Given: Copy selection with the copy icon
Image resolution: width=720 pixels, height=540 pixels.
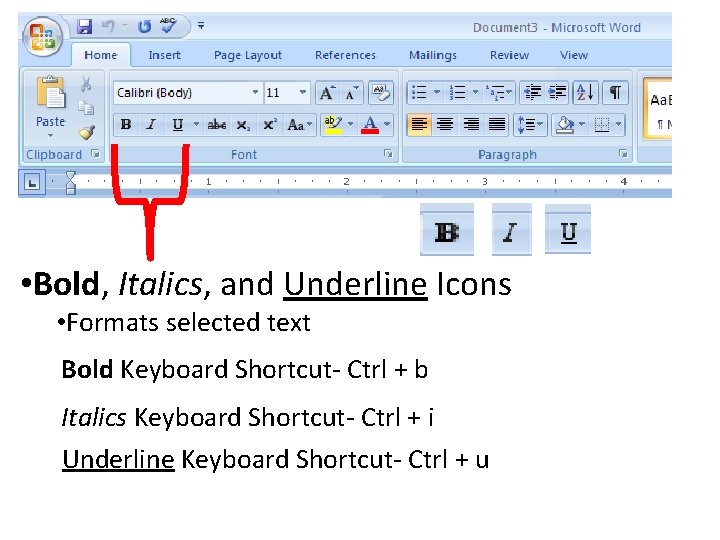Looking at the screenshot, I should tap(86, 107).
